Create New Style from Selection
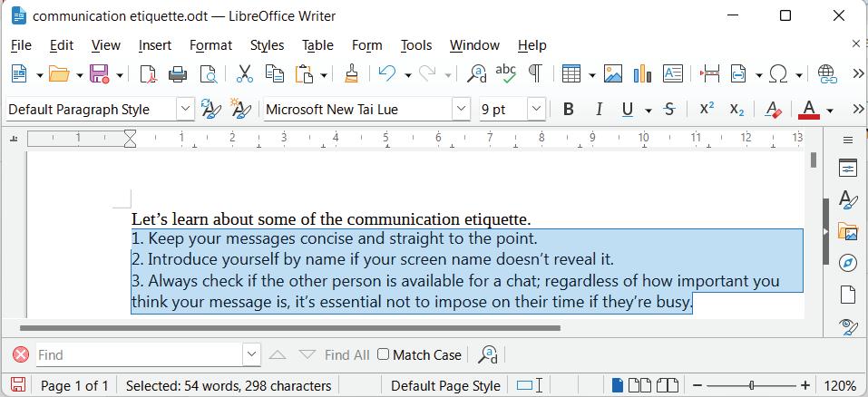Viewport: 868px width, 397px height. [240, 109]
